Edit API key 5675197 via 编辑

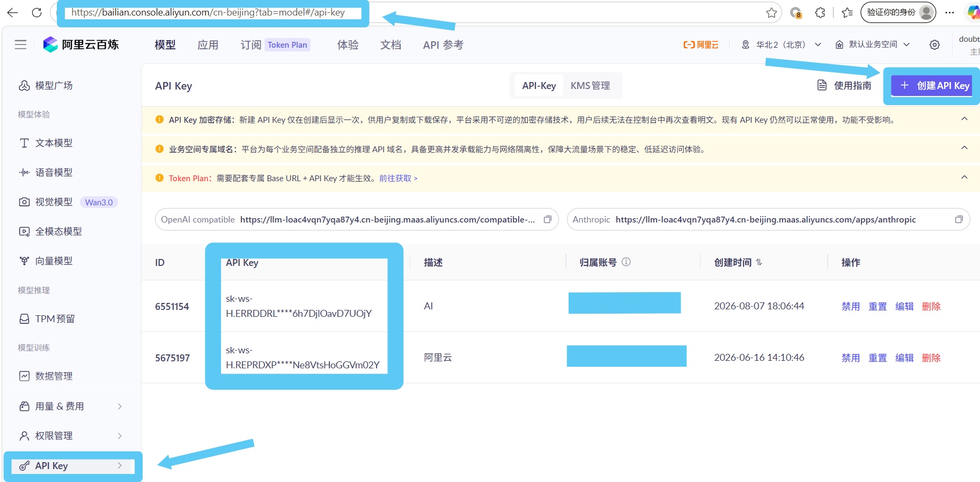click(904, 358)
